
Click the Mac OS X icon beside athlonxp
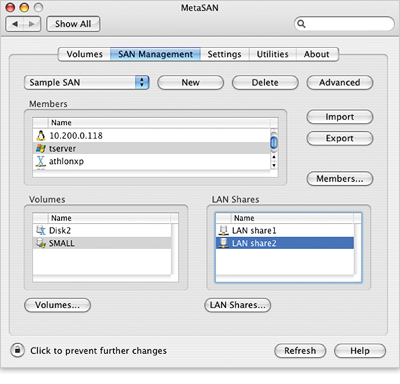(41, 161)
